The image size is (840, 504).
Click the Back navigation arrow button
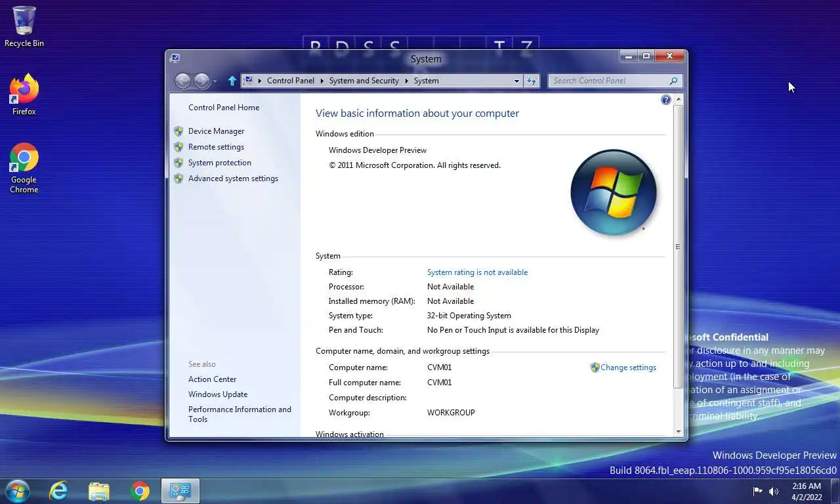point(183,81)
